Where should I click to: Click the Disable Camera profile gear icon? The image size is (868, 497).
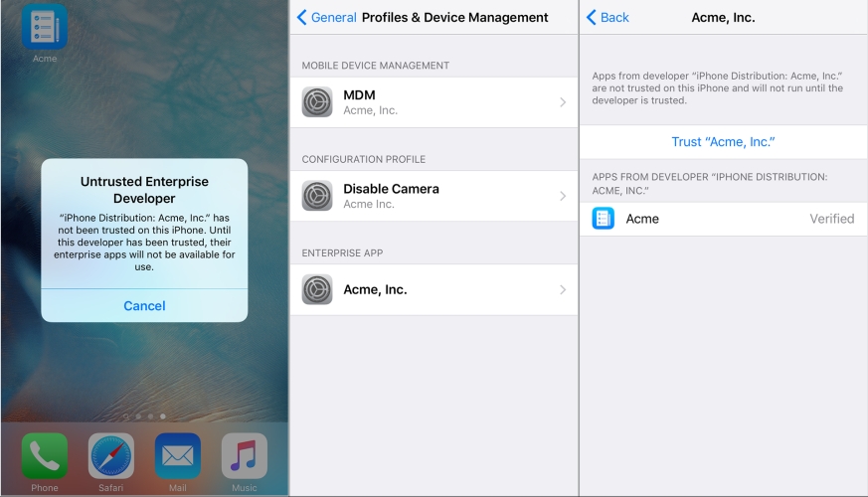pyautogui.click(x=317, y=196)
